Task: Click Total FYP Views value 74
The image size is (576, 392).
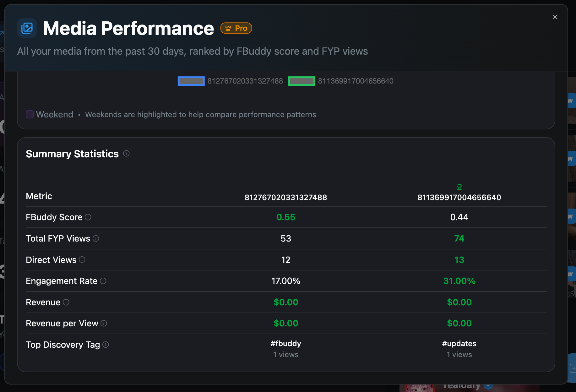Action: [x=459, y=238]
